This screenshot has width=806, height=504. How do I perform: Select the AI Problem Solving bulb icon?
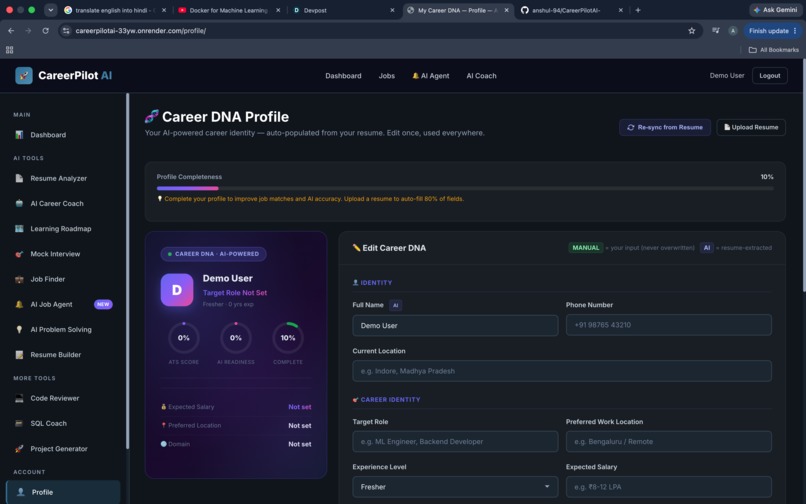[19, 330]
